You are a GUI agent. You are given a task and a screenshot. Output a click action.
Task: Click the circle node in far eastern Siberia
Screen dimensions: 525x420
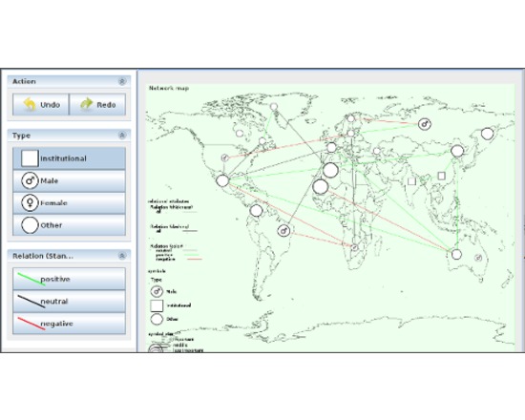487,134
